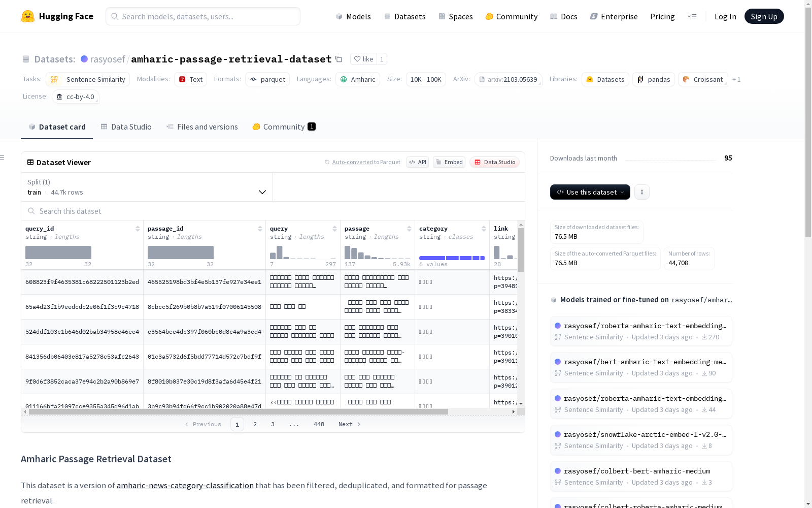Switch to the Dataset card tab

57,127
